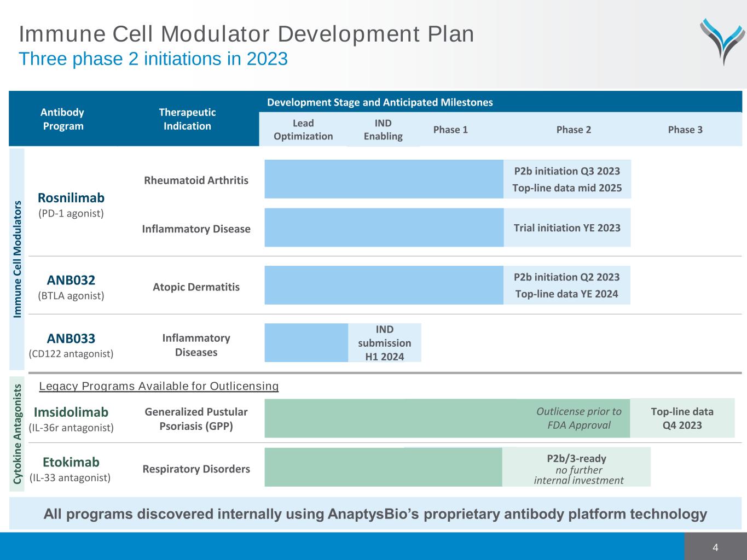The image size is (747, 560).
Task: Click the 'Phase 2' stage header
Action: pyautogui.click(x=574, y=130)
